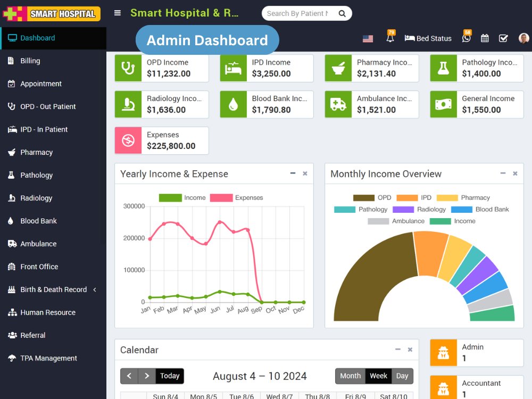Open Appointment module in sidebar
The width and height of the screenshot is (532, 399).
coord(53,84)
